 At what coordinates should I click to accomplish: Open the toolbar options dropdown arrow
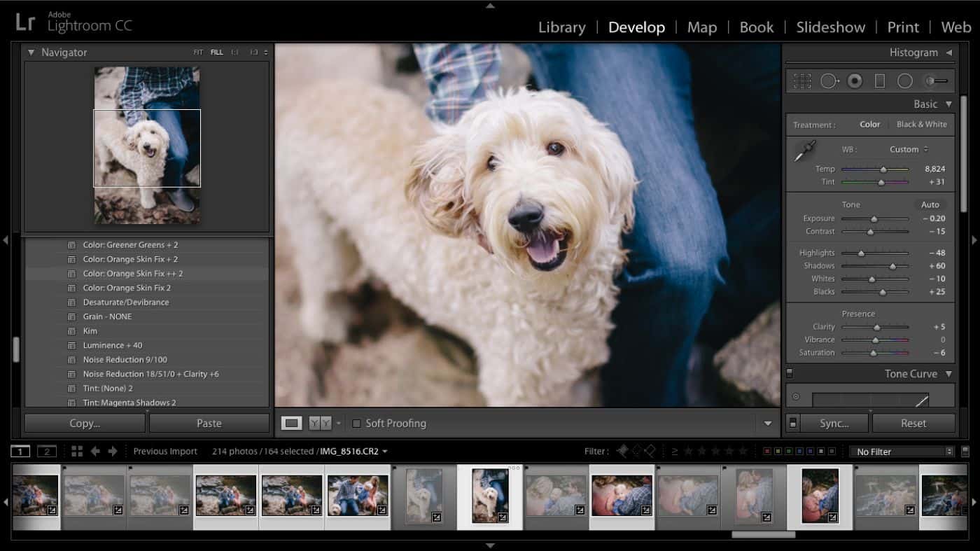pyautogui.click(x=767, y=424)
